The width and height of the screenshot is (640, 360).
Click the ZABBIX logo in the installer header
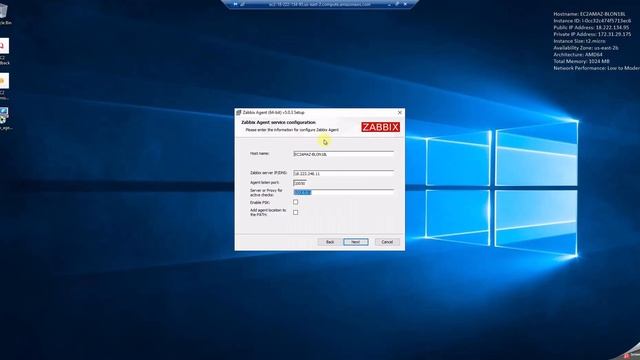click(x=380, y=127)
